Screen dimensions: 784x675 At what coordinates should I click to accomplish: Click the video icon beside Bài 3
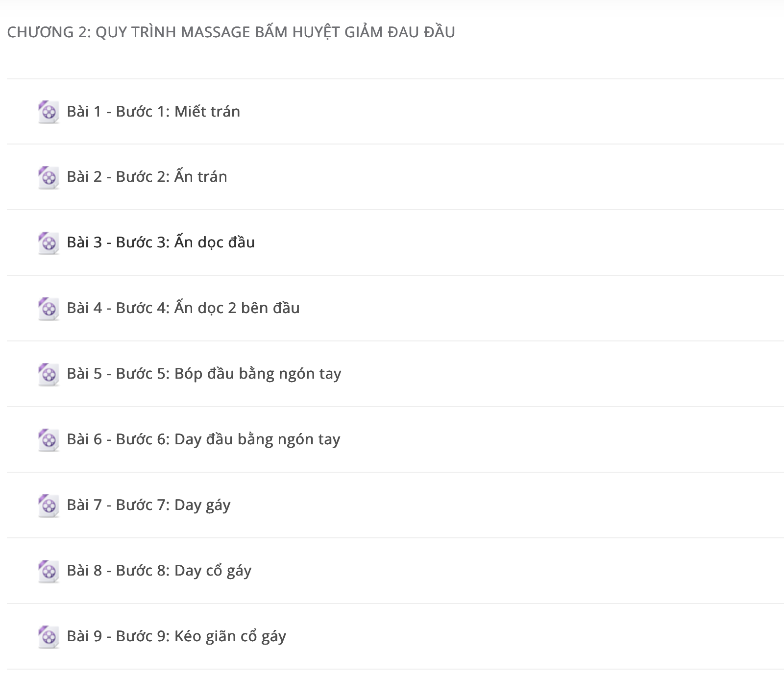tap(49, 243)
